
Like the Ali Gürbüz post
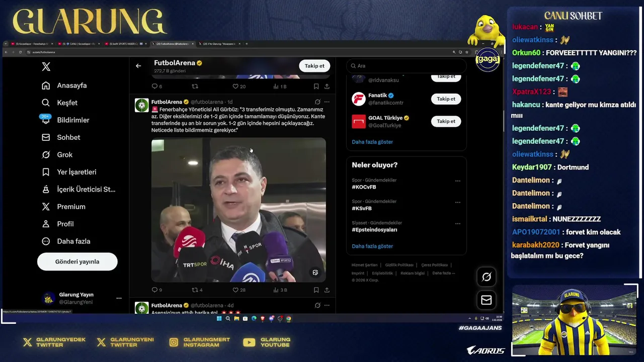tap(238, 290)
